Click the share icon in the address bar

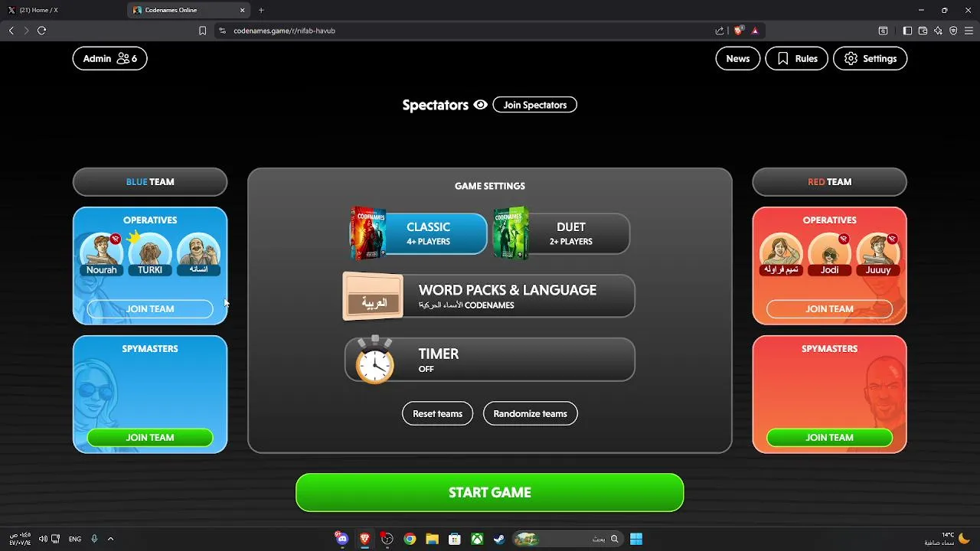[x=720, y=31]
